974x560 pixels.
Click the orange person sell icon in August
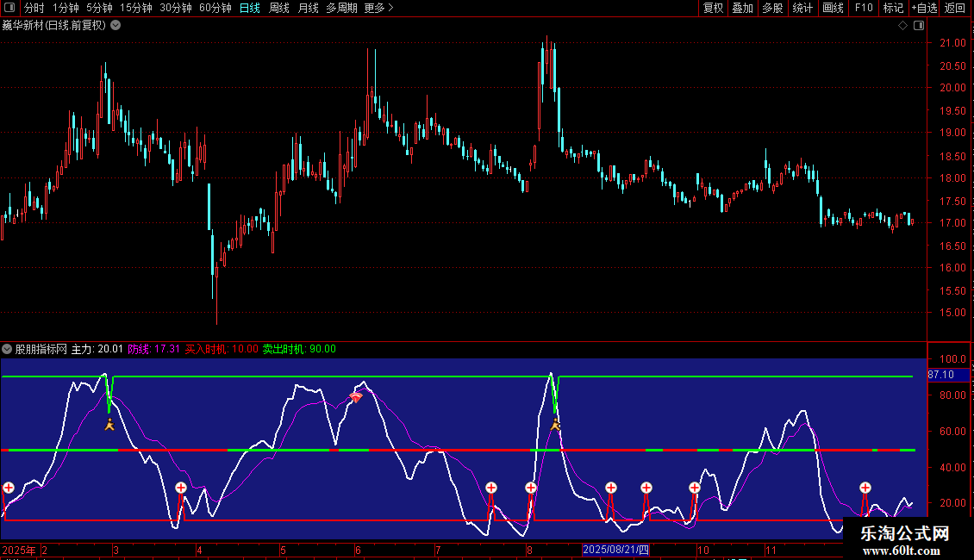pos(555,425)
